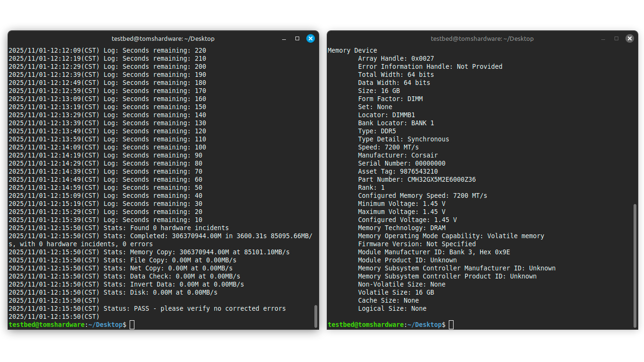This screenshot has width=644, height=362.
Task: Click the 'Bank Locator: BANK 1' line
Action: tap(396, 123)
